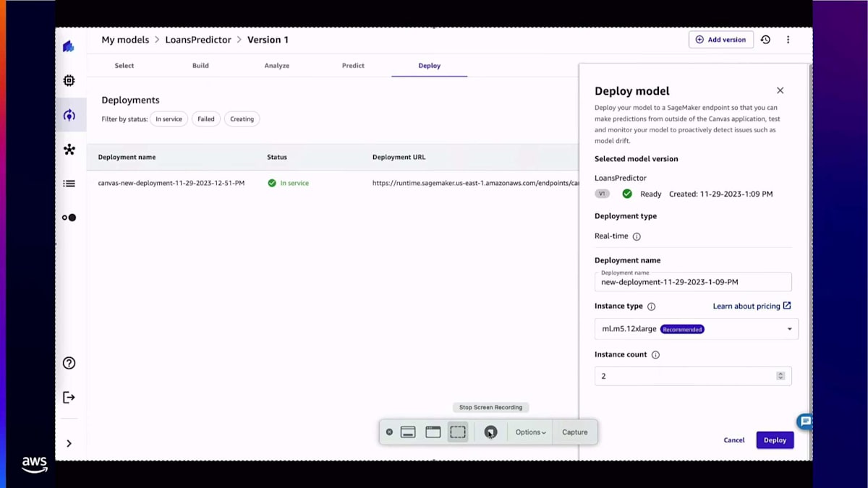This screenshot has height=488, width=868.
Task: Filter deployments by Creating
Action: click(x=242, y=119)
